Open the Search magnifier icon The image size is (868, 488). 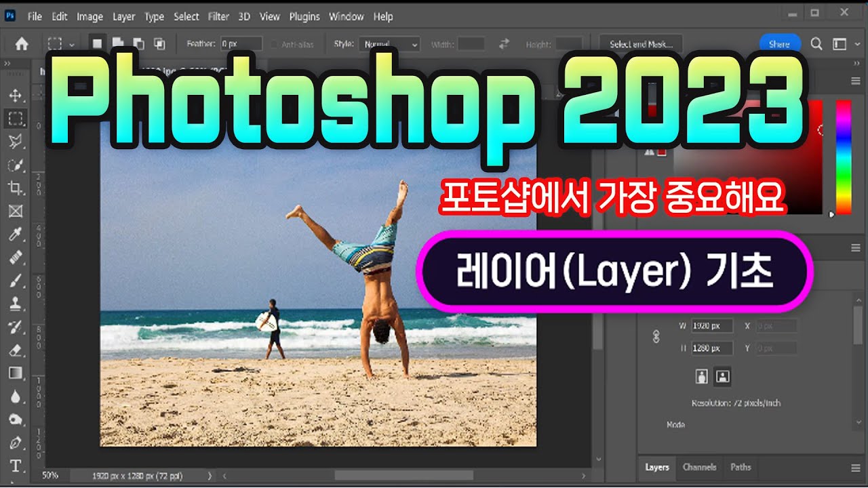pos(816,44)
